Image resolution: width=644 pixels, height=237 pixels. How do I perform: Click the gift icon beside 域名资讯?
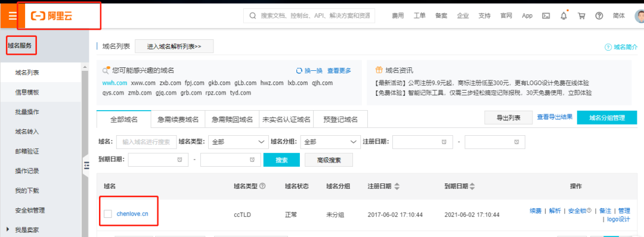pos(378,70)
